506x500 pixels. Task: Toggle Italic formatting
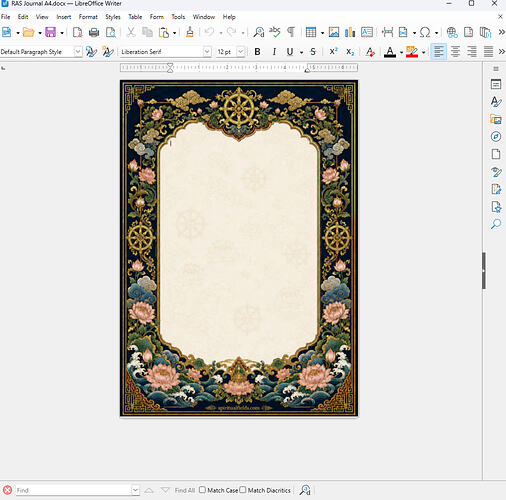tap(274, 52)
